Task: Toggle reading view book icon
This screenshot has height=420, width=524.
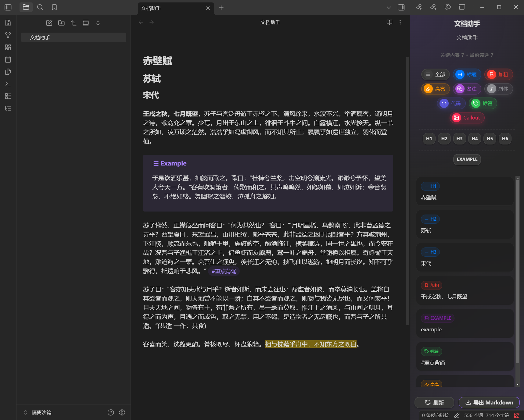Action: [x=389, y=22]
